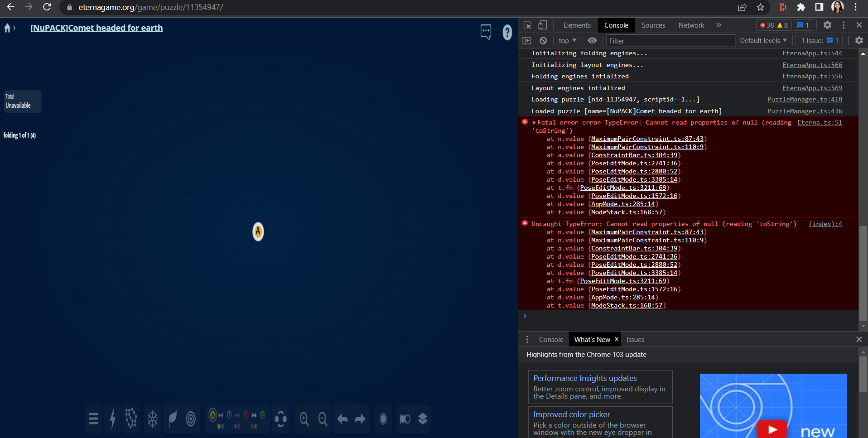
Task: Click the zoom in magnifier in game toolbar
Action: (304, 419)
